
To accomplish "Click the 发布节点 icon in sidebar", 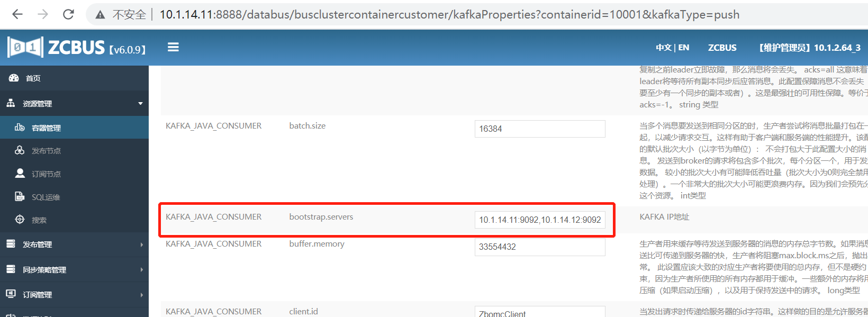I will [20, 150].
